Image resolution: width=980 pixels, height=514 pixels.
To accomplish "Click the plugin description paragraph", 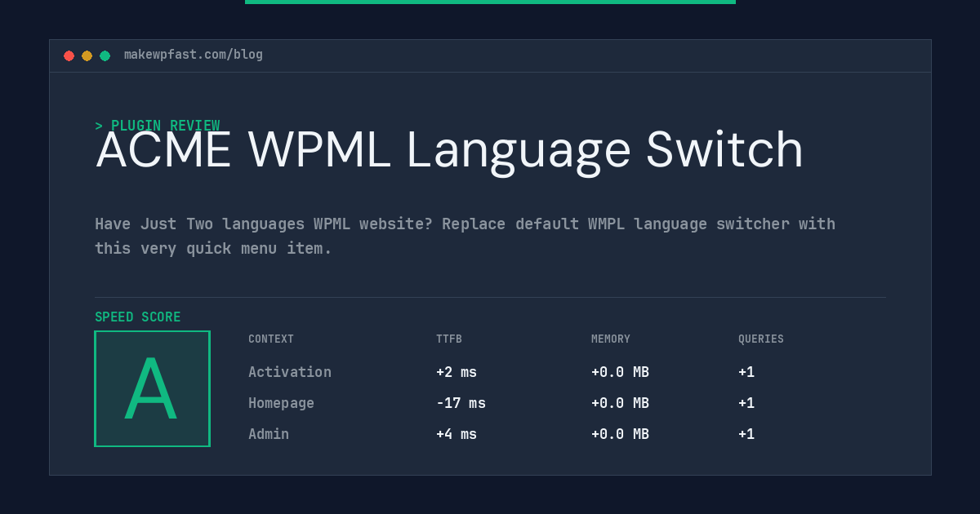I will pos(465,236).
